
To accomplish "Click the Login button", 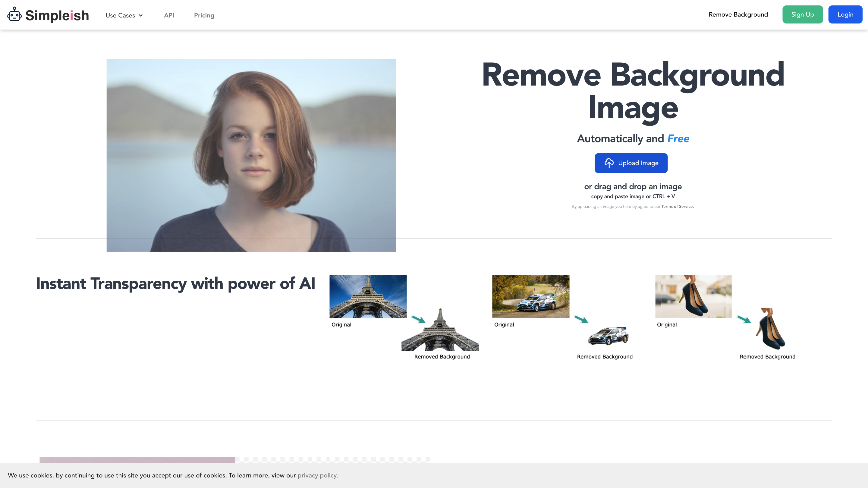I will coord(845,14).
